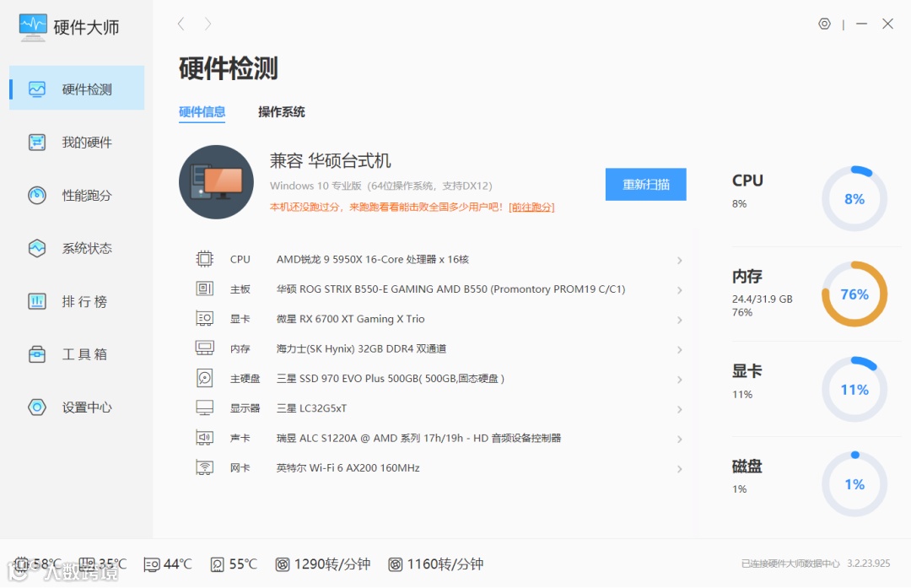Click the 硬件检测 monitor icon in sidebar

(37, 89)
